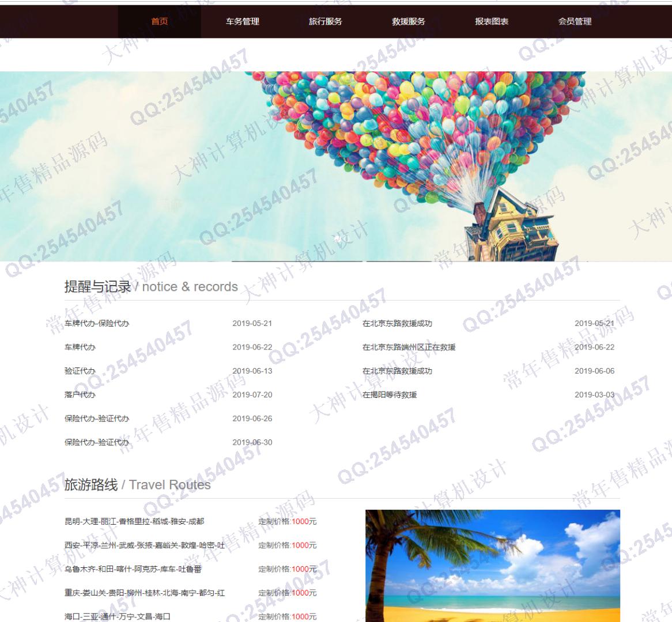Click date 2019-03-03 beside 在揭阳等待救援
Screen dimensions: 672x622
point(594,395)
